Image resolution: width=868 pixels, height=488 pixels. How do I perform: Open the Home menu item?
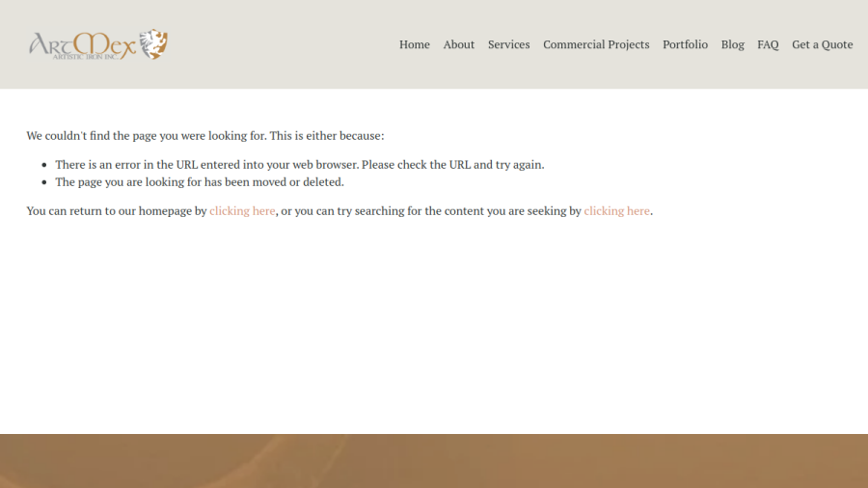[x=414, y=44]
